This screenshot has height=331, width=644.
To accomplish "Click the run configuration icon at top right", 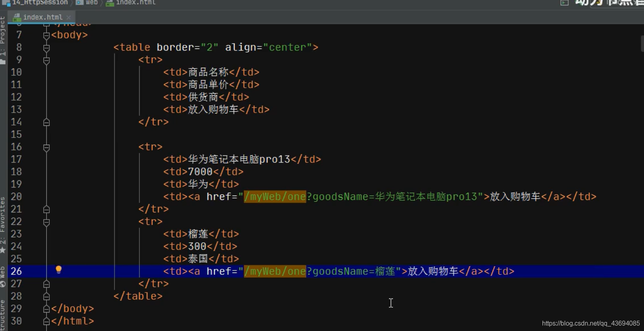I will click(x=565, y=2).
